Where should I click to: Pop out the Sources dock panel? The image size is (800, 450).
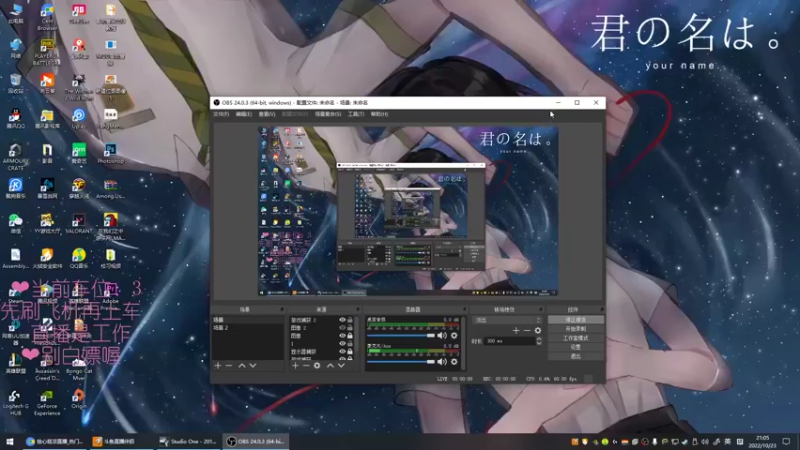[x=358, y=309]
